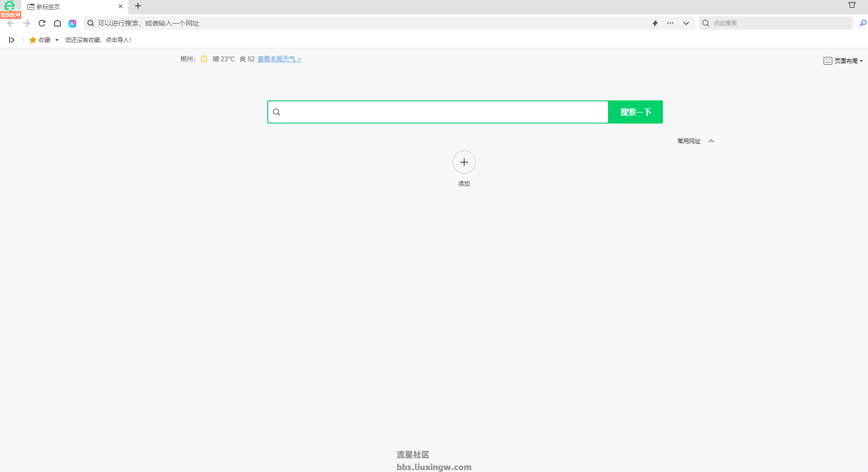The image size is (868, 472).
Task: Open the home page icon
Action: [x=57, y=23]
